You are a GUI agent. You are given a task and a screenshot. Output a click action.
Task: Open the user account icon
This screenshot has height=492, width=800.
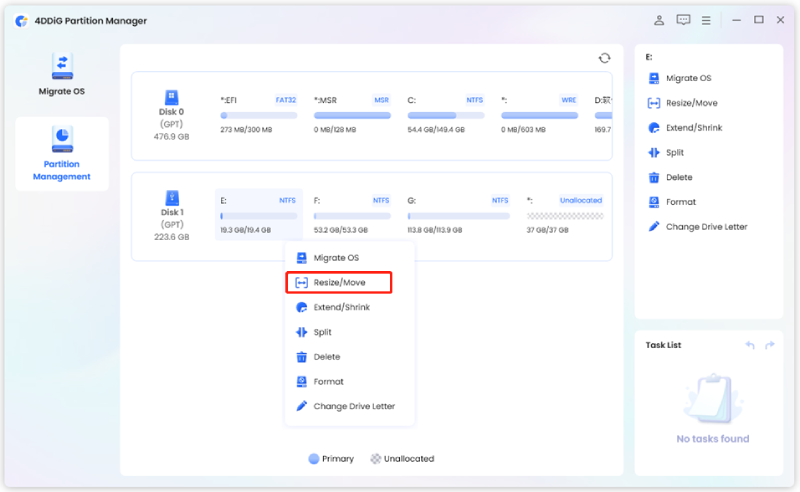[x=659, y=20]
